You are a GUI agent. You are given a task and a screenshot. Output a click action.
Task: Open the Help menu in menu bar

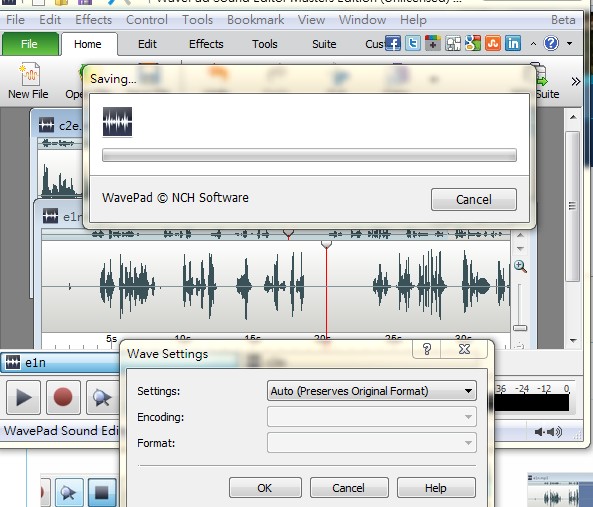tap(413, 20)
